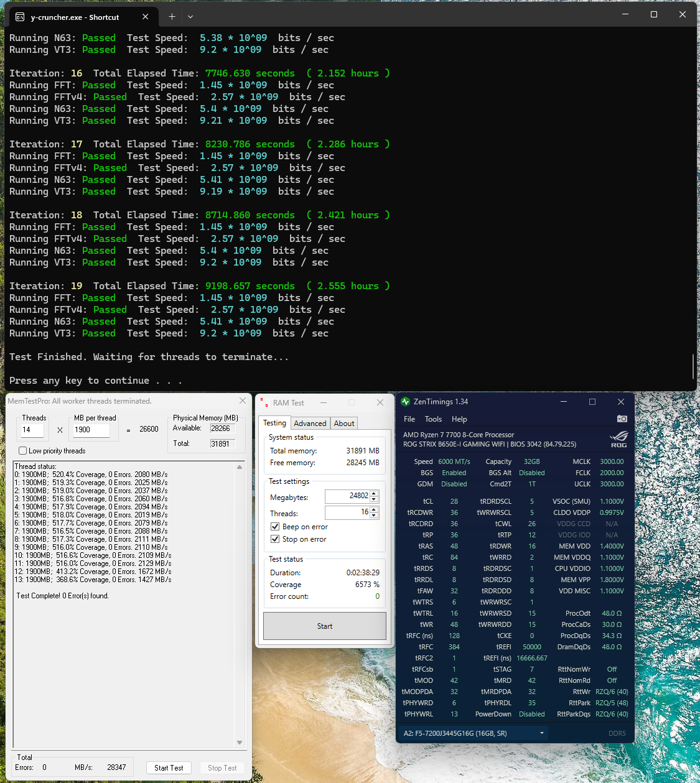Click Start button in RAM Test

point(325,626)
